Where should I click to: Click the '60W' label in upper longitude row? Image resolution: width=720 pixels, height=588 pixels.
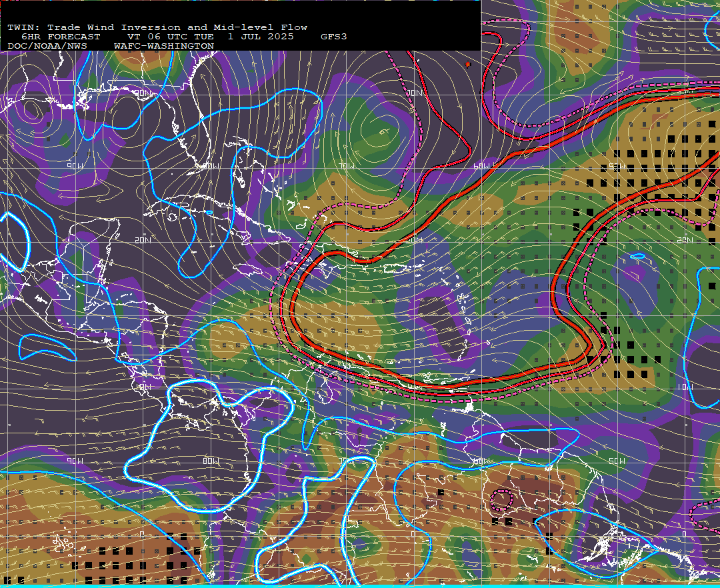482,166
